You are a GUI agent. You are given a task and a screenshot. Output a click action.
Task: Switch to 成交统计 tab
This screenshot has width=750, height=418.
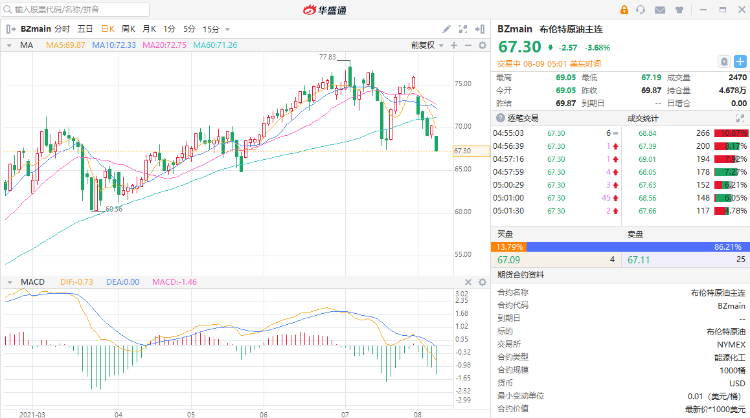(x=643, y=118)
